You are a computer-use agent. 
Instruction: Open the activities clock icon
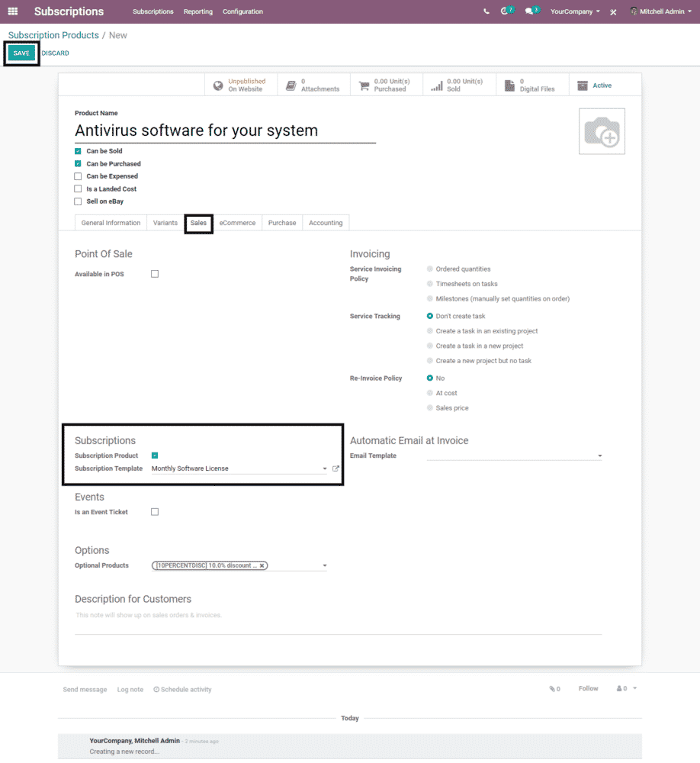[505, 11]
